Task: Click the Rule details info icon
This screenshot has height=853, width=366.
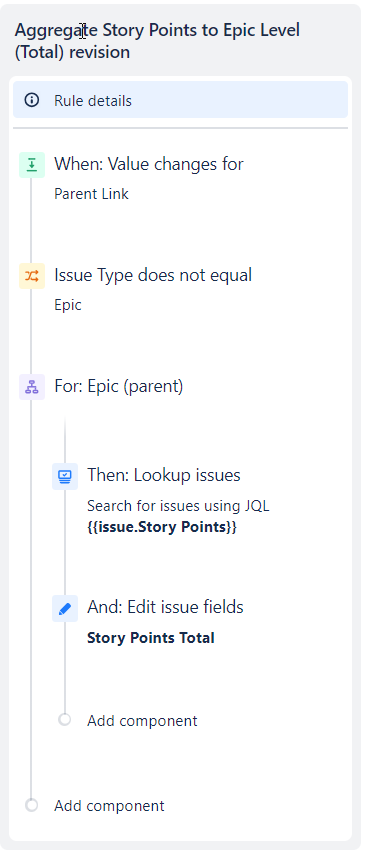Action: click(x=32, y=100)
